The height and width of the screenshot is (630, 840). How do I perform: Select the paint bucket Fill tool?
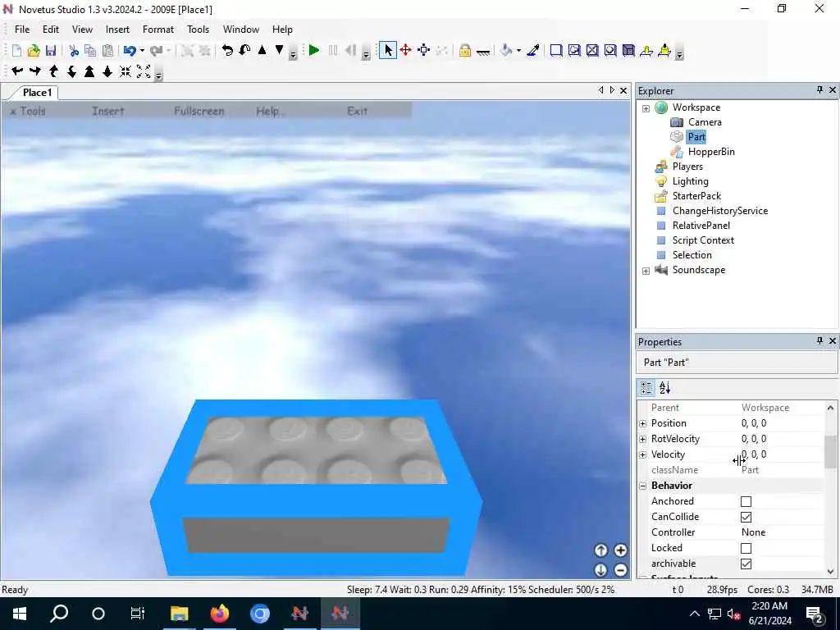pos(506,50)
